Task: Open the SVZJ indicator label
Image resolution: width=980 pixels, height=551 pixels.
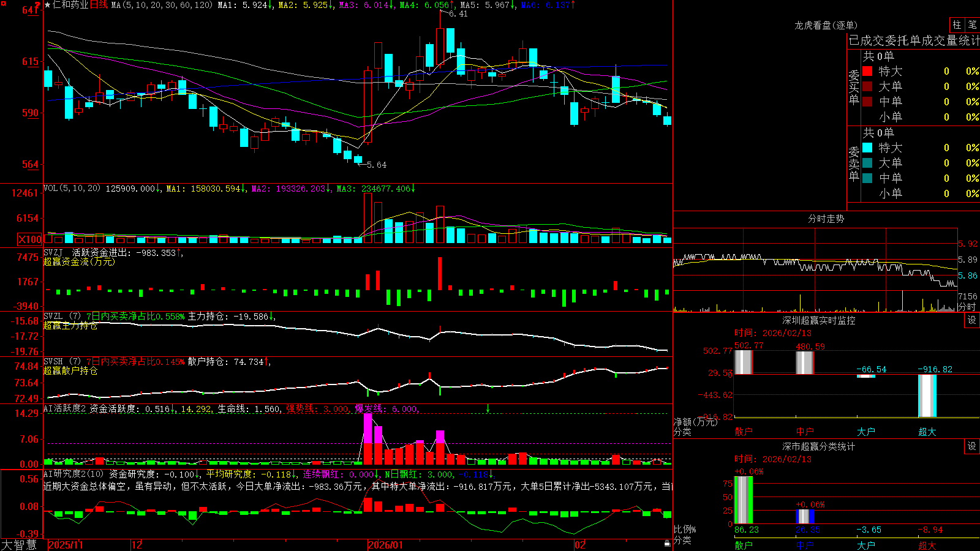Action: click(x=53, y=252)
